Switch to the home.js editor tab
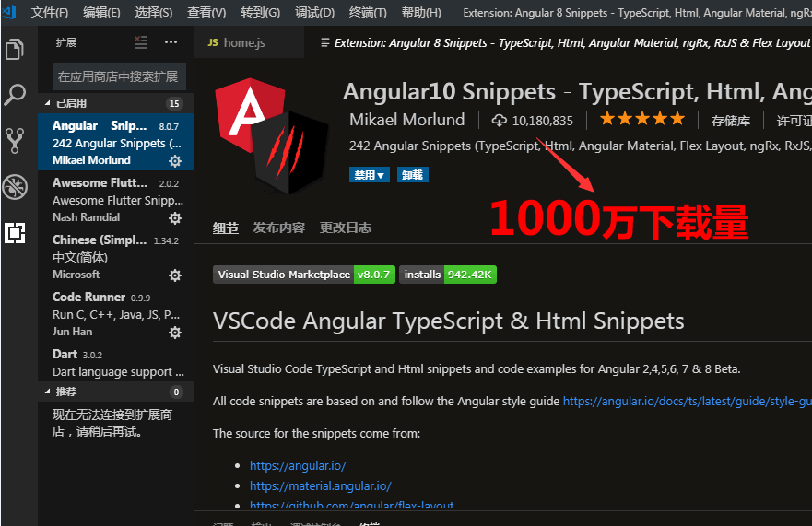Image resolution: width=812 pixels, height=526 pixels. (249, 42)
